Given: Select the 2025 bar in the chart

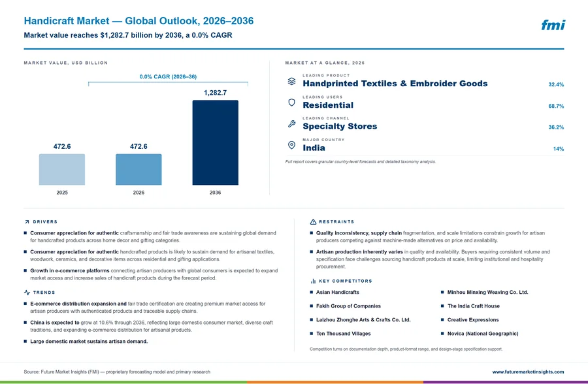Looking at the screenshot, I should point(62,170).
